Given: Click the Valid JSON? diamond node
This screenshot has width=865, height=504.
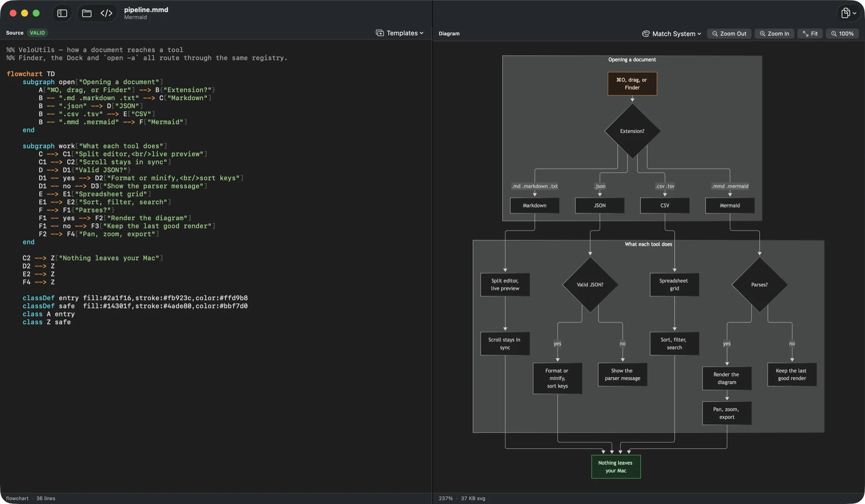Looking at the screenshot, I should (x=590, y=285).
